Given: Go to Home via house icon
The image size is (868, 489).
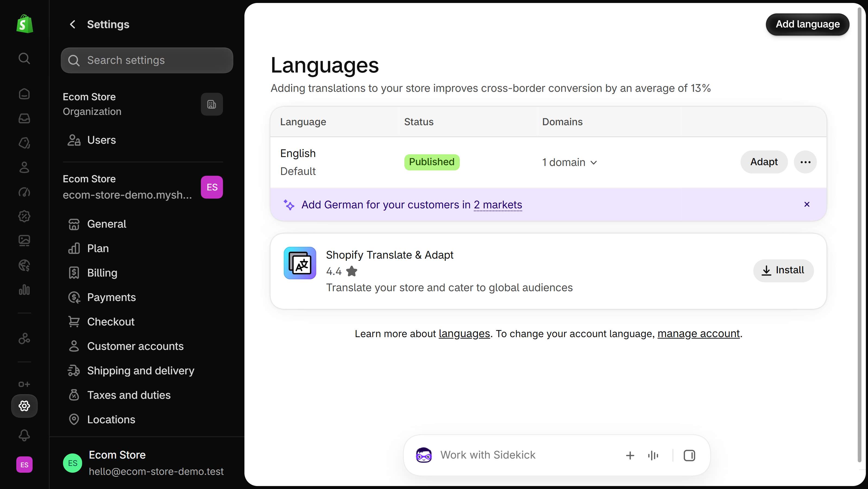Looking at the screenshot, I should pos(24,94).
